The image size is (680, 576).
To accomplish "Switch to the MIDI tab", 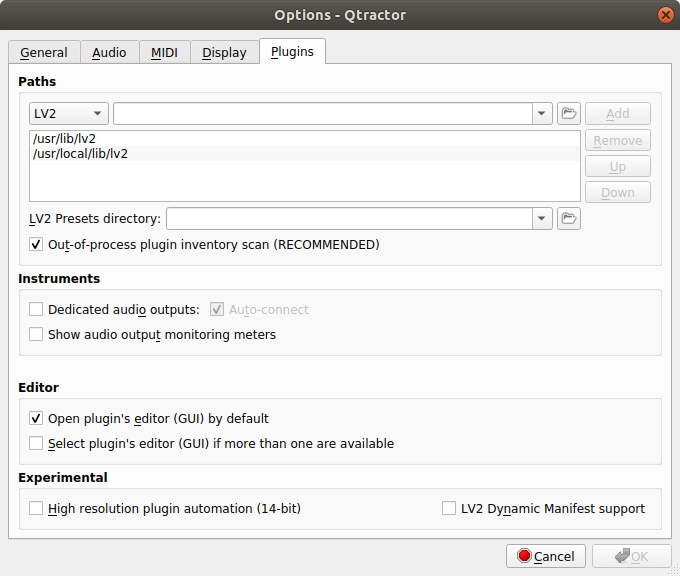I will tap(164, 52).
